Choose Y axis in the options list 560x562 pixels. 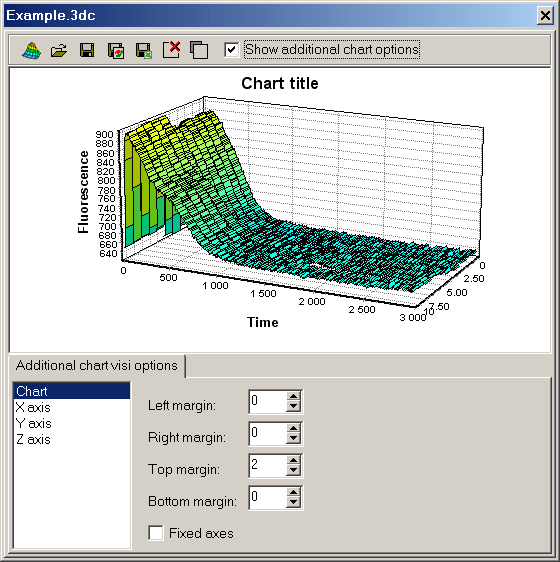[72, 424]
